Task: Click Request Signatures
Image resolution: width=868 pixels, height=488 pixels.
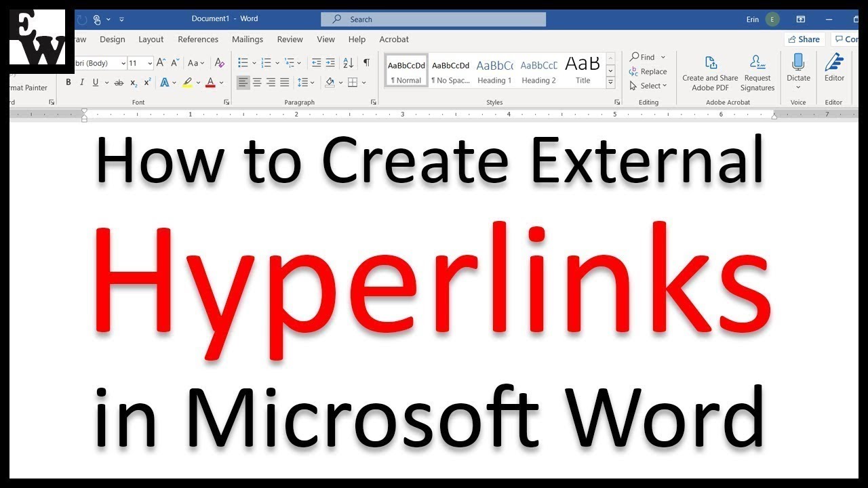Action: 757,73
